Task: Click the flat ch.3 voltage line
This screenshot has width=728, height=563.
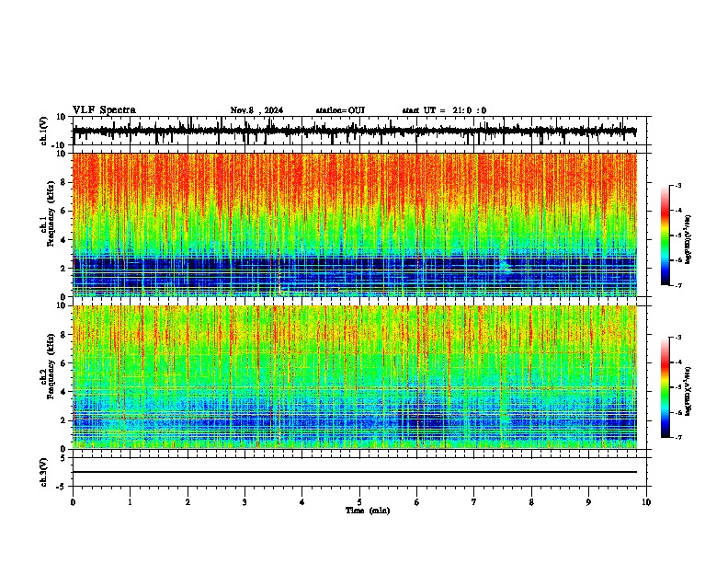Action: (354, 472)
